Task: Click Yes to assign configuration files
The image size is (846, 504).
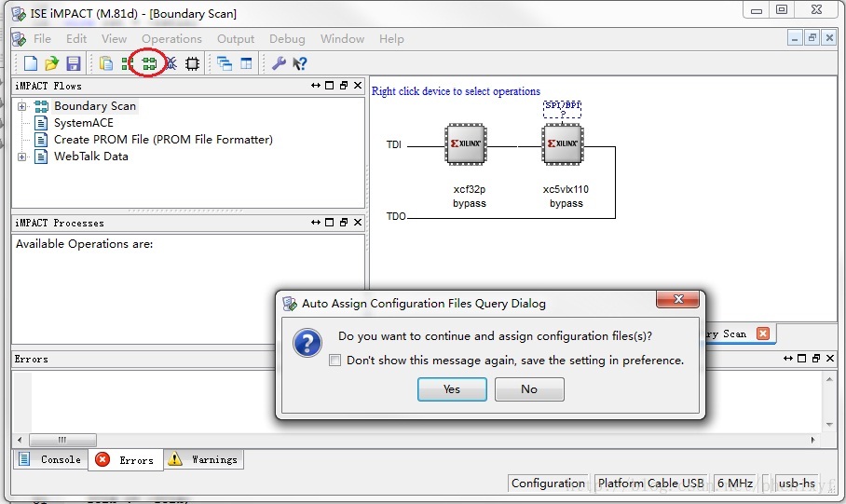Action: (452, 389)
